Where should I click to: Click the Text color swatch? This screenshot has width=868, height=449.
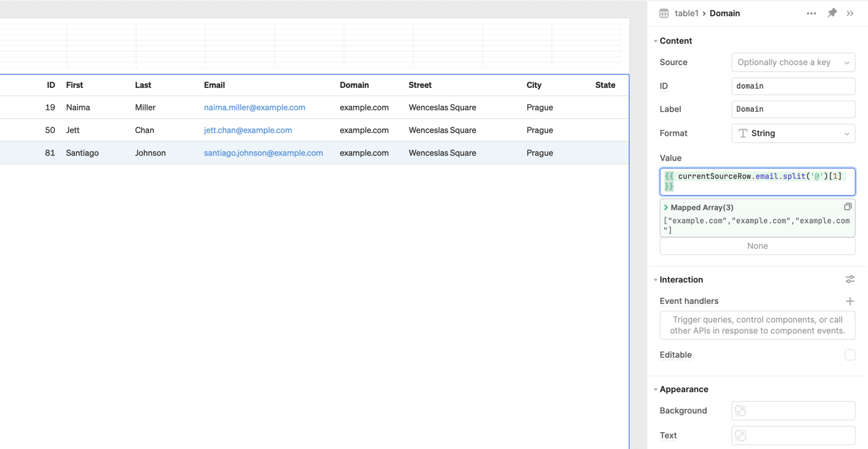point(741,435)
